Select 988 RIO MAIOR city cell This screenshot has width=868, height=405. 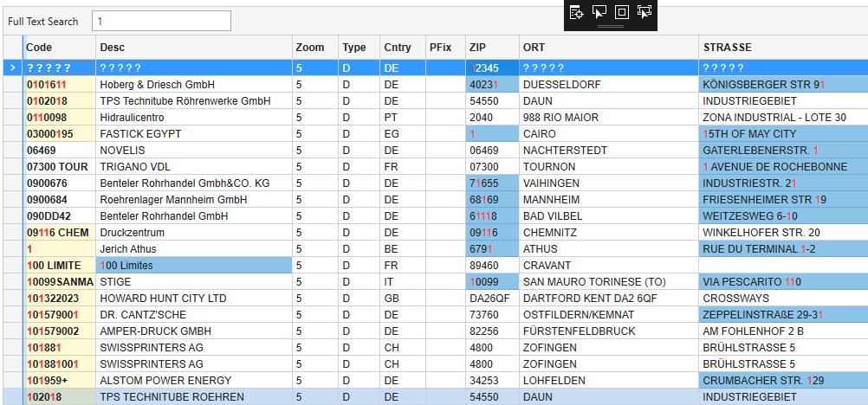click(609, 118)
